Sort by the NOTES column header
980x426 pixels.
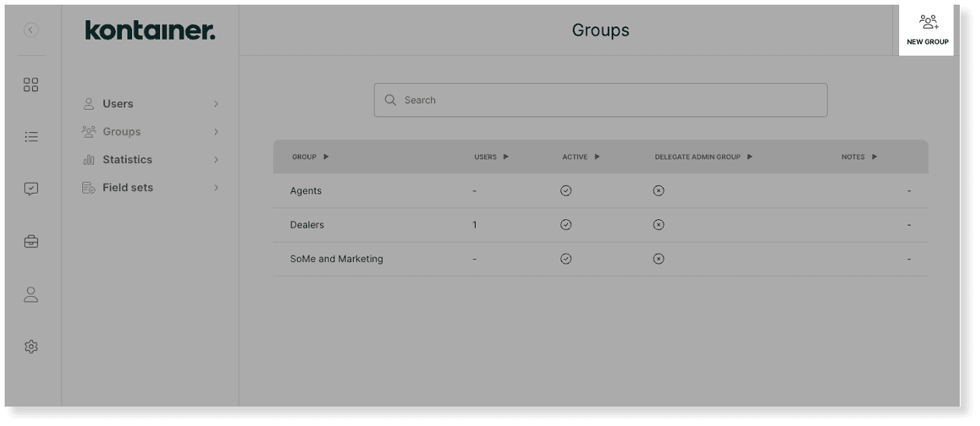pyautogui.click(x=860, y=157)
